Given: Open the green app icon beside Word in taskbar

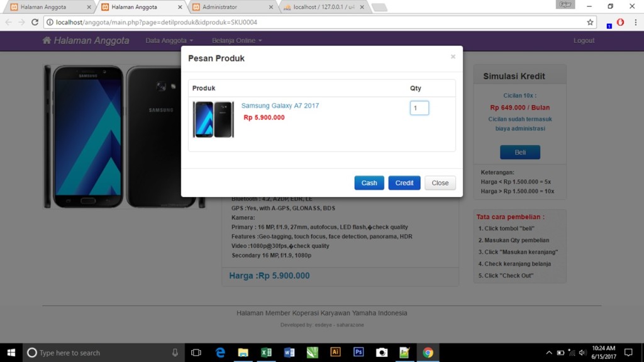Looking at the screenshot, I should 312,353.
